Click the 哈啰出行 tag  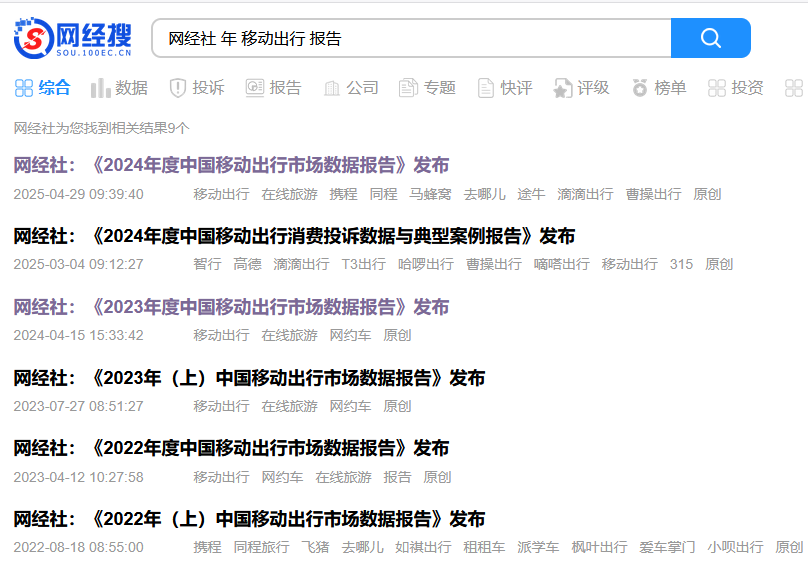click(426, 264)
